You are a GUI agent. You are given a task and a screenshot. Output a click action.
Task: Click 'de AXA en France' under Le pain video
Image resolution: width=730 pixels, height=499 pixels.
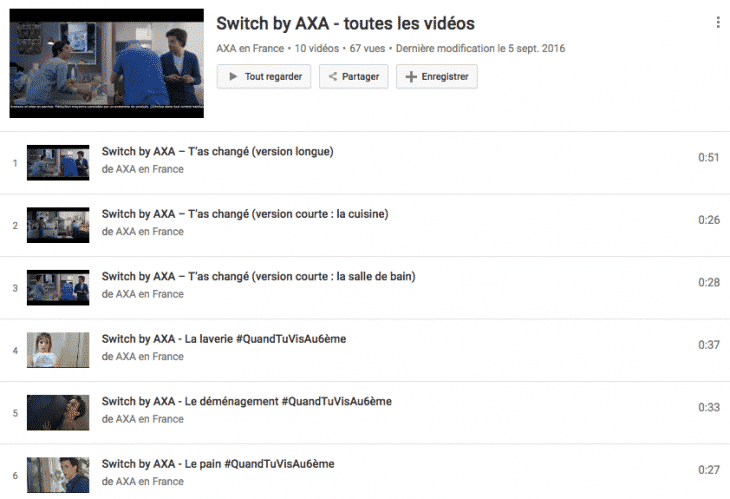pyautogui.click(x=142, y=482)
